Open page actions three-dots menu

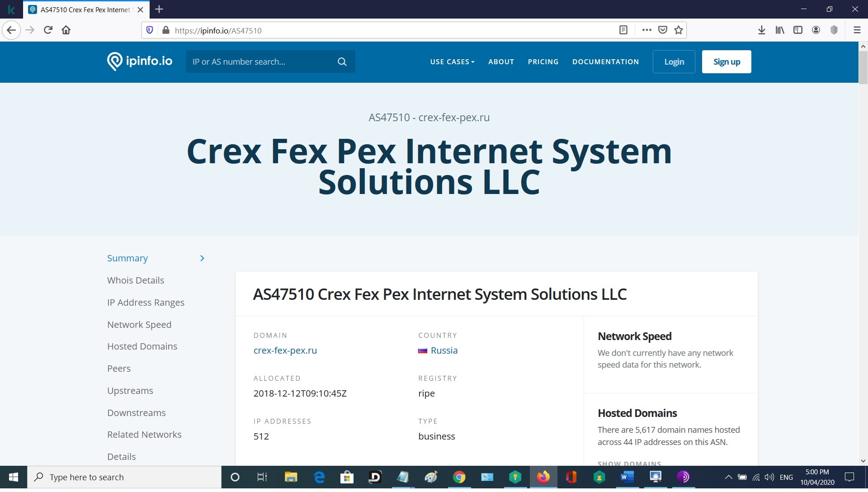click(x=646, y=30)
